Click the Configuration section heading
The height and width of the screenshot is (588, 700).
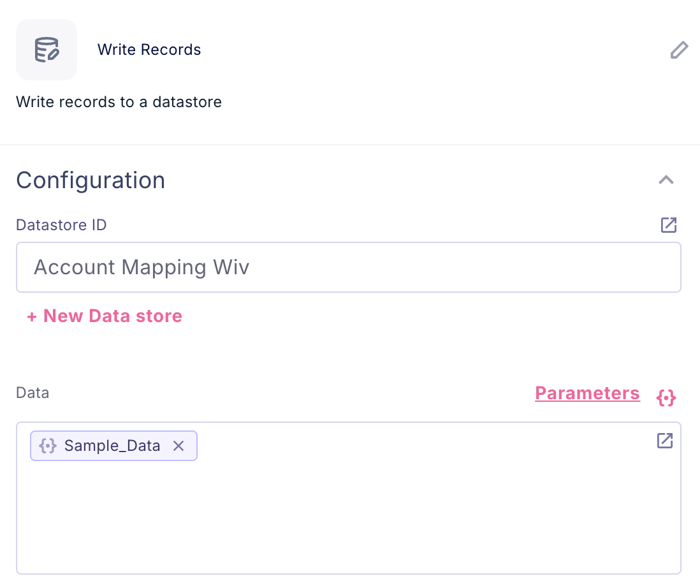coord(91,180)
